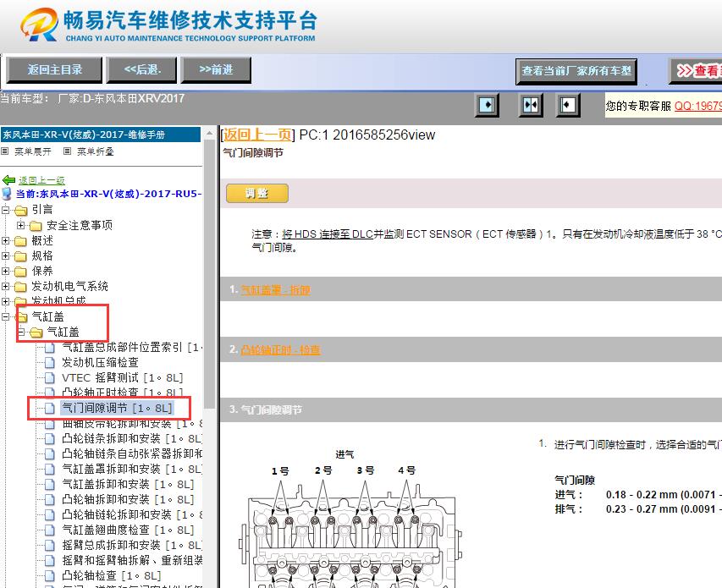
Task: Collapse the 引言 tree node
Action: (6, 211)
